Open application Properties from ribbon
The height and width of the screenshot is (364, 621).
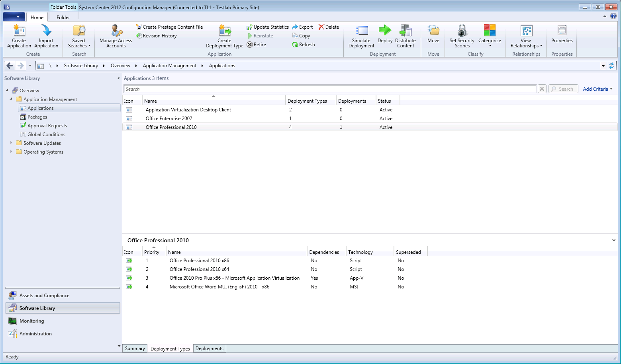tap(562, 34)
